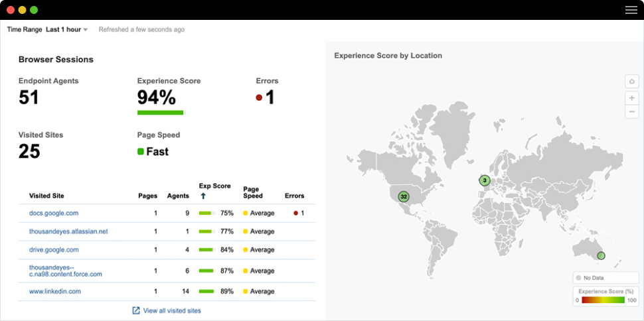Open drive.google.com site link

(x=54, y=250)
